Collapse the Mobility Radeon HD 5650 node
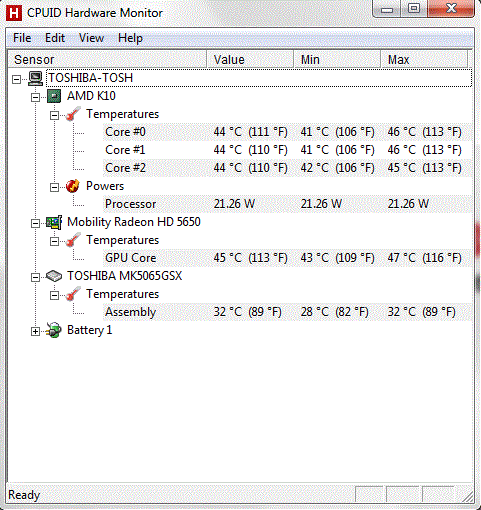The image size is (481, 510). pyautogui.click(x=35, y=223)
